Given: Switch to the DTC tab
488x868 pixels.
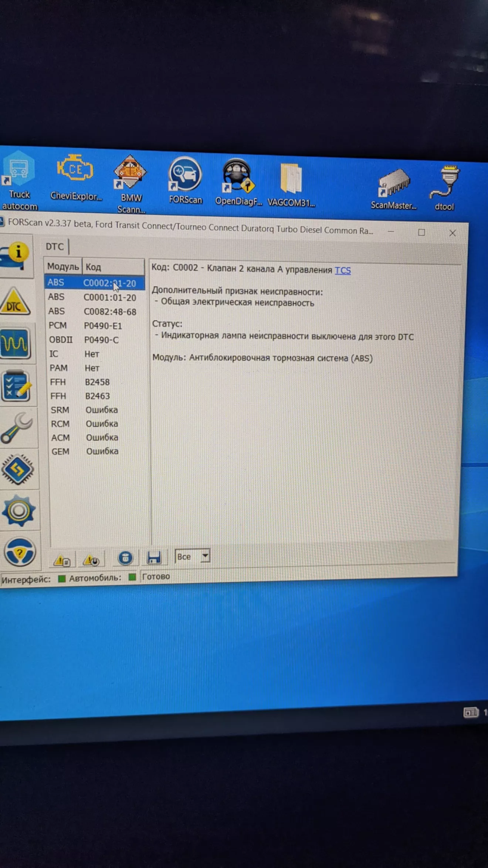Looking at the screenshot, I should 55,247.
